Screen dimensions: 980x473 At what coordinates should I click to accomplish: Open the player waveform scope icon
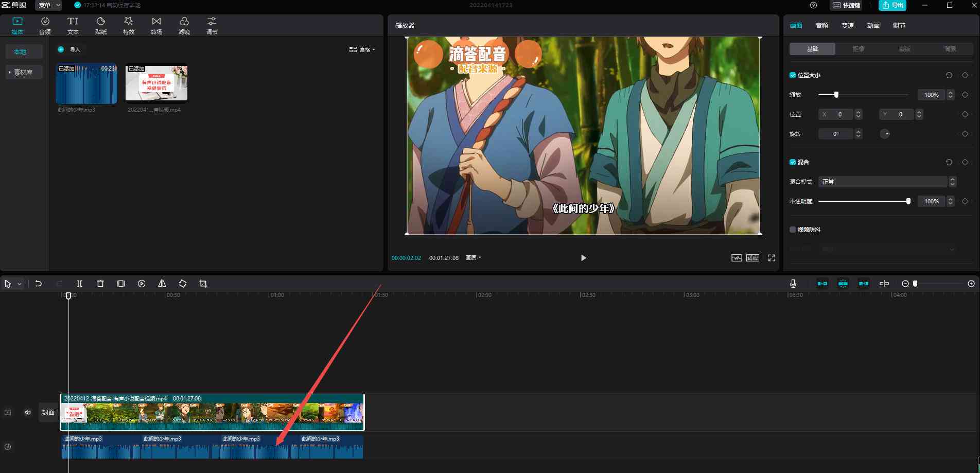point(737,258)
